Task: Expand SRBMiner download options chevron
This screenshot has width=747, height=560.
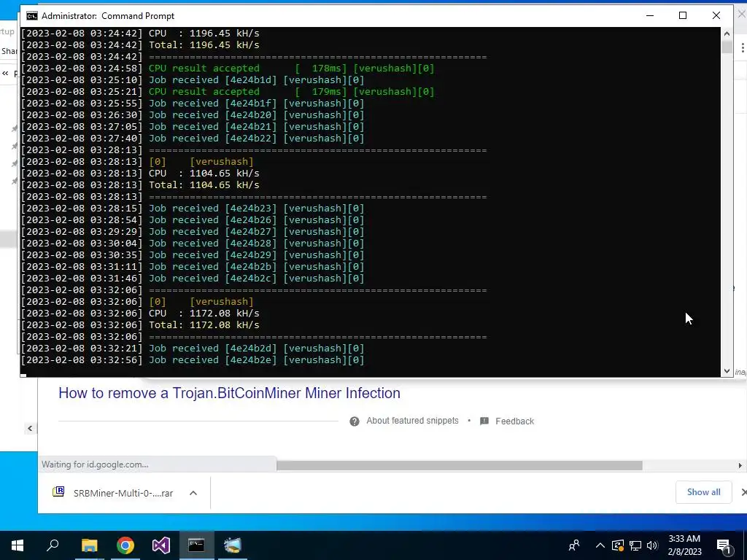Action: coord(193,493)
